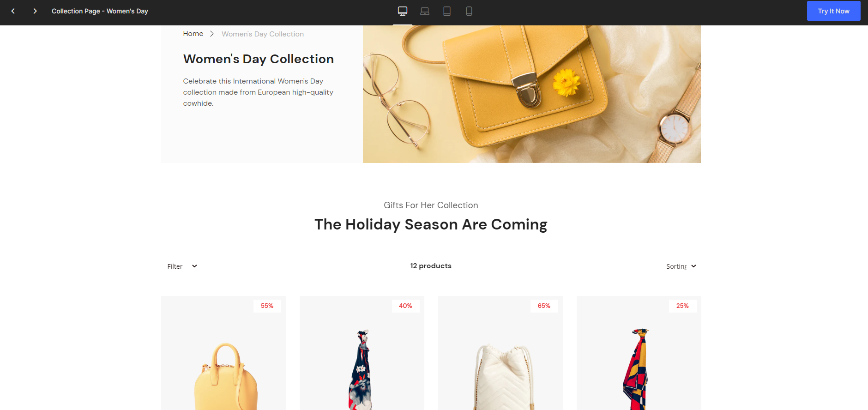Open the Home breadcrumb link
Image resolution: width=868 pixels, height=410 pixels.
click(193, 34)
